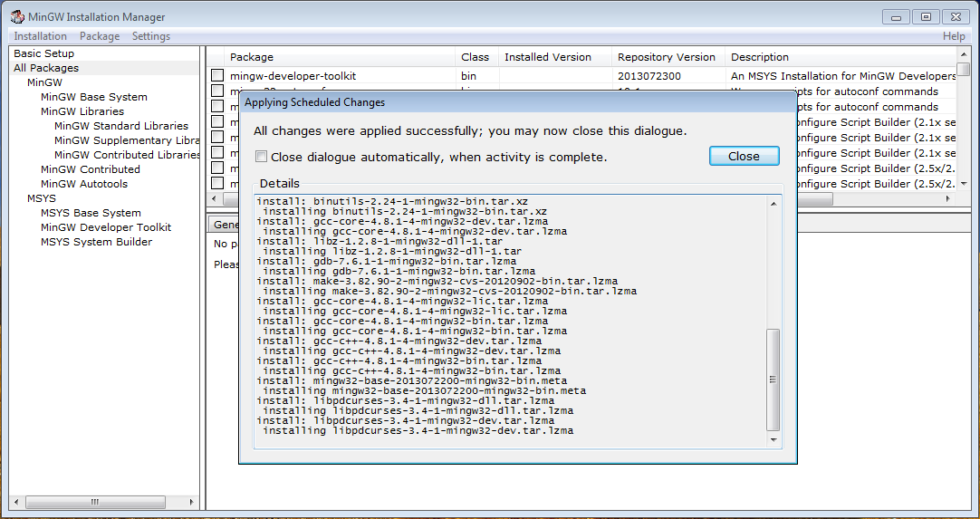
Task: Click the Installed Version column header
Action: pos(548,57)
